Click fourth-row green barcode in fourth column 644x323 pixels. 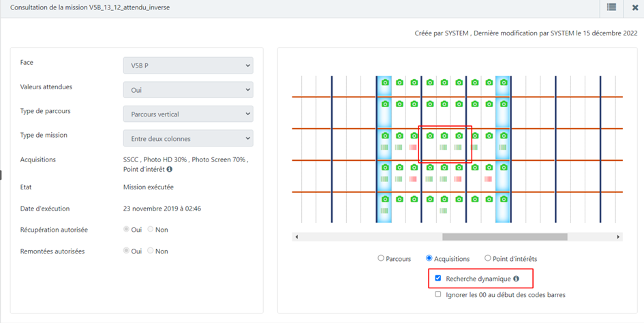coord(429,179)
